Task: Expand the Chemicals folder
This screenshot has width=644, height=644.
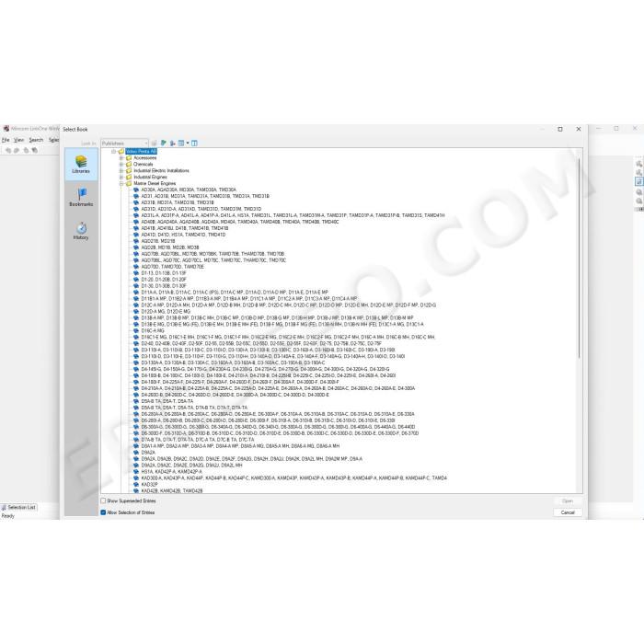Action: click(x=121, y=165)
